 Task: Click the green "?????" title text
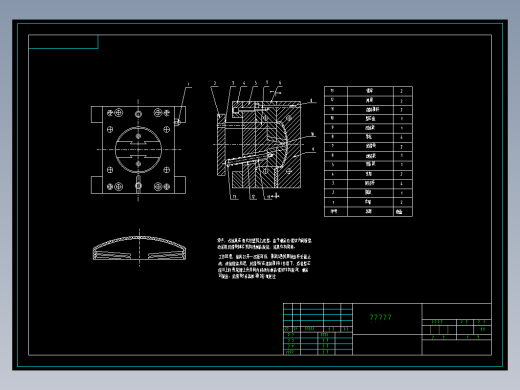point(380,317)
